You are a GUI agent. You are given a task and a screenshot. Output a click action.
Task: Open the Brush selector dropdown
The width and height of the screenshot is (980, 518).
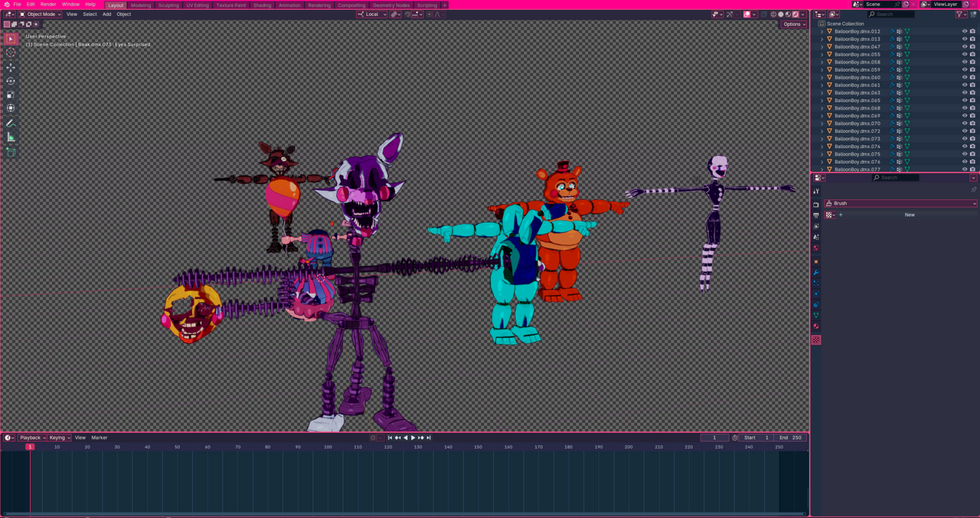coord(901,203)
